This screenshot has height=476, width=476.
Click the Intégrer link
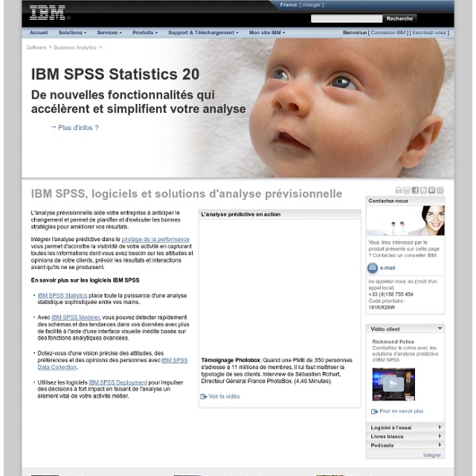point(432,455)
